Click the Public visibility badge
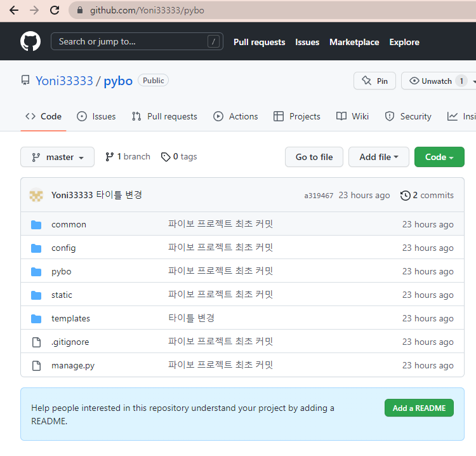The width and height of the screenshot is (476, 456). coord(154,81)
